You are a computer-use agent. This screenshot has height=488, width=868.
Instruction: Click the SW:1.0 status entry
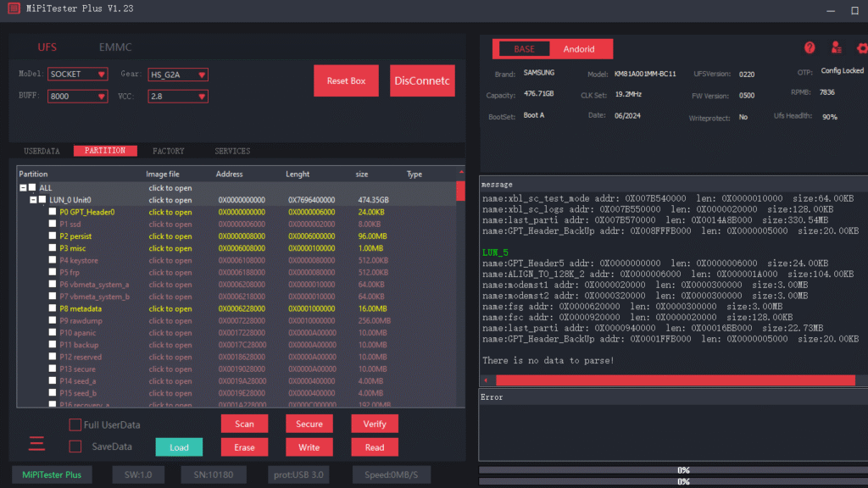(138, 474)
